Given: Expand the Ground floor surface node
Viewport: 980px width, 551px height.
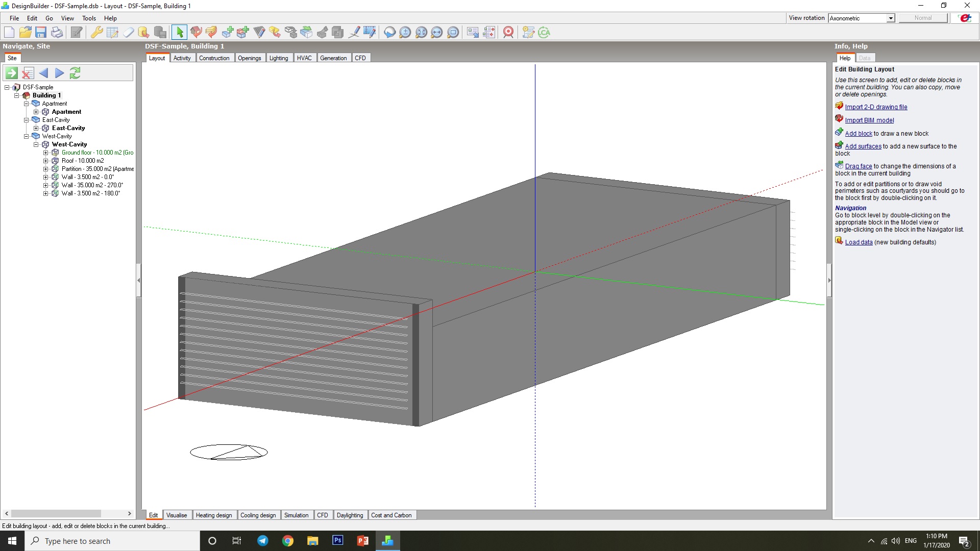Looking at the screenshot, I should 46,153.
